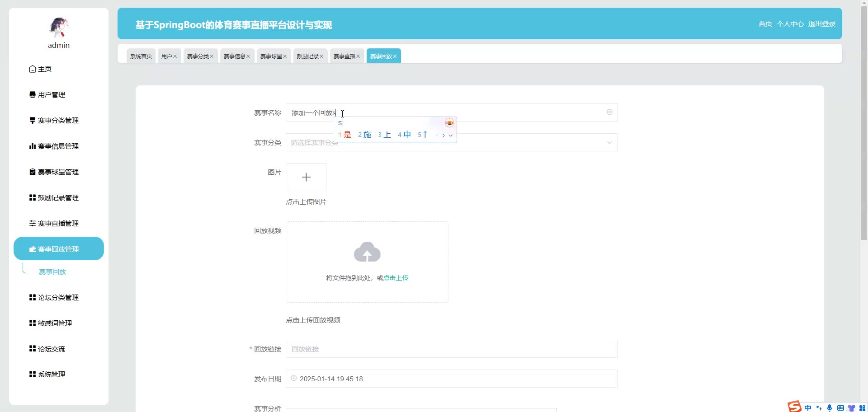Open the 赛事分类 dropdown
Screen dimensions: 868x412
point(451,143)
